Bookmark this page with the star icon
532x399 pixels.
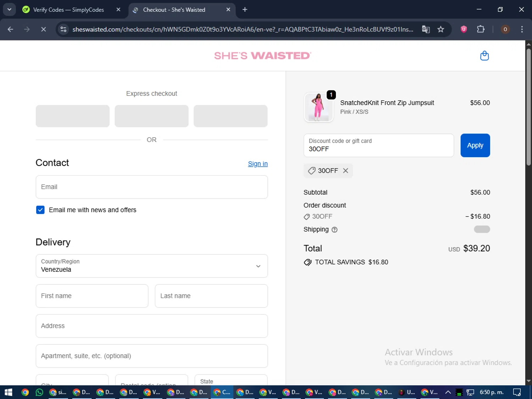coord(440,29)
